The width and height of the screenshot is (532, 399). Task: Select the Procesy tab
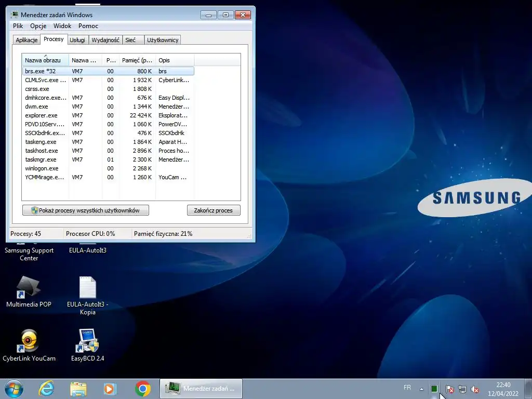[x=54, y=39]
